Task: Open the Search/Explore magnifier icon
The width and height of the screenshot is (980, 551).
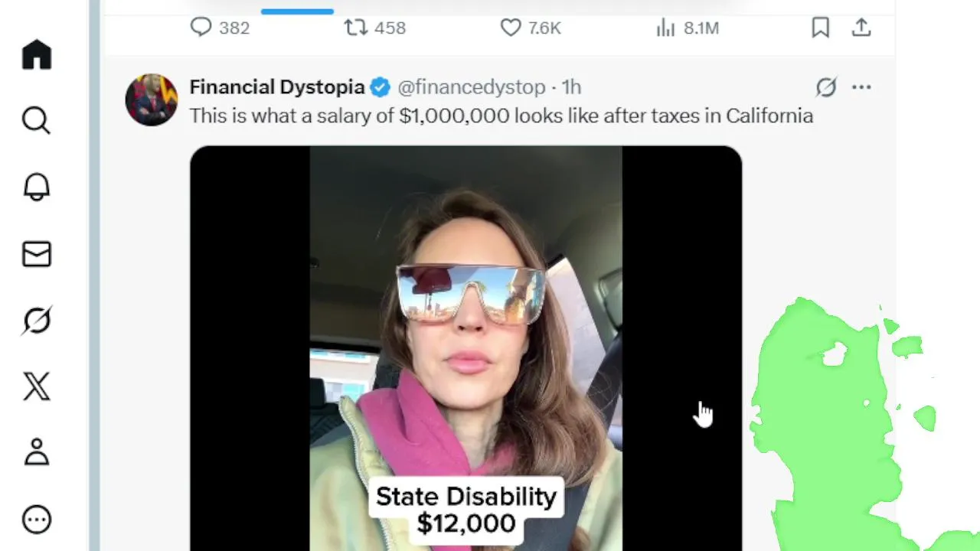Action: (x=36, y=121)
